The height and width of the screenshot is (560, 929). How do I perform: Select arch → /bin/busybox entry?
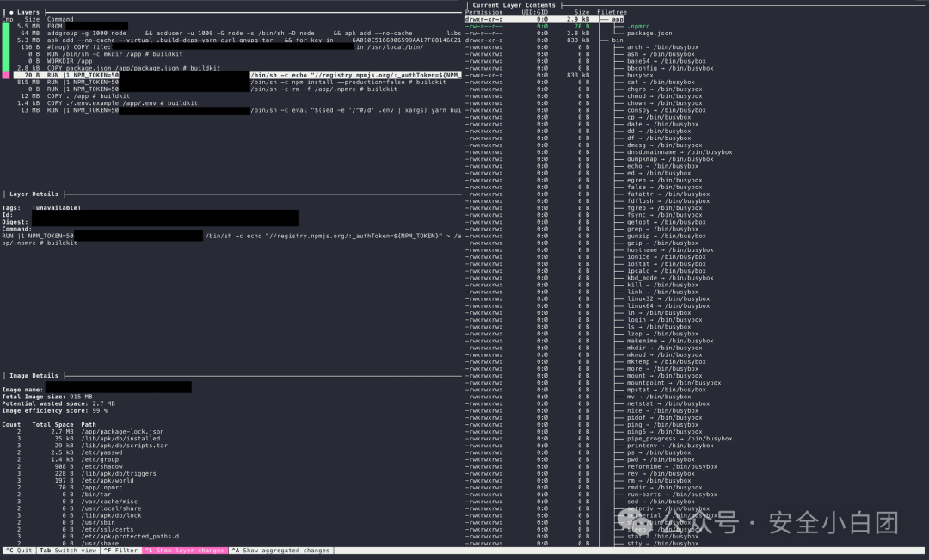[662, 47]
